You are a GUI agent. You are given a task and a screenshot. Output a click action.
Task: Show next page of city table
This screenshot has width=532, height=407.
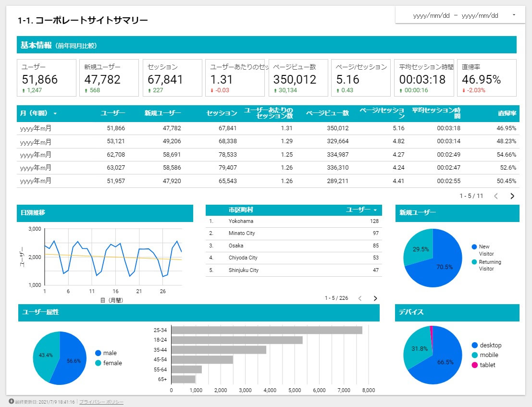(x=375, y=298)
